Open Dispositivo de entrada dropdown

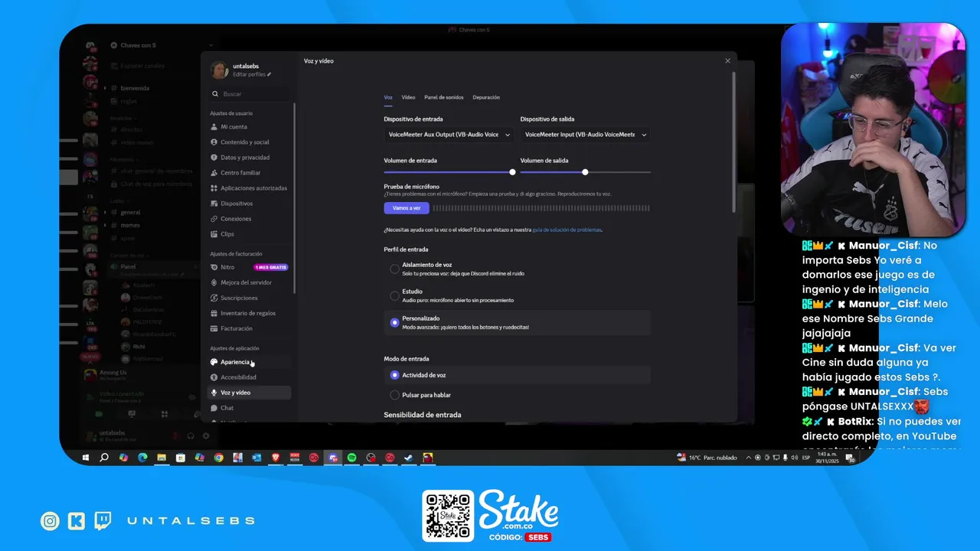tap(449, 135)
